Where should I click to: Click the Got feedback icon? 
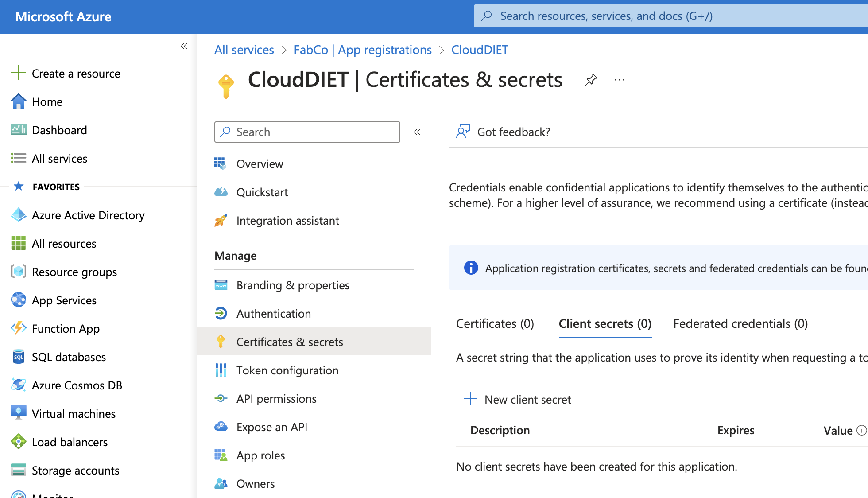(463, 132)
